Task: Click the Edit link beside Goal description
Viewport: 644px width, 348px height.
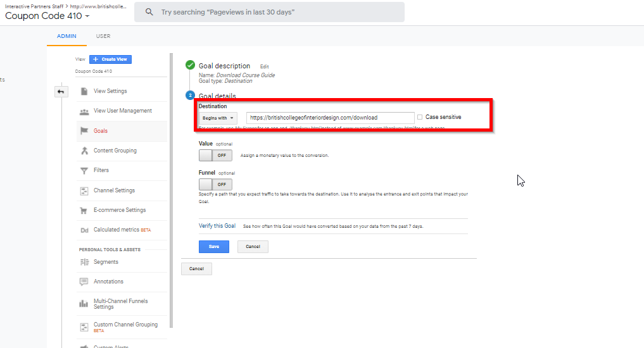Action: (x=264, y=66)
